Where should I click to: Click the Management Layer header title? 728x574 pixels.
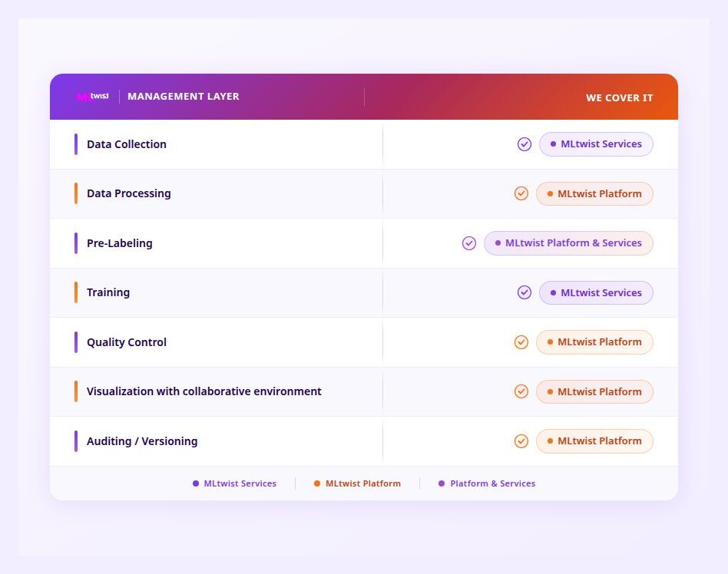pyautogui.click(x=184, y=97)
